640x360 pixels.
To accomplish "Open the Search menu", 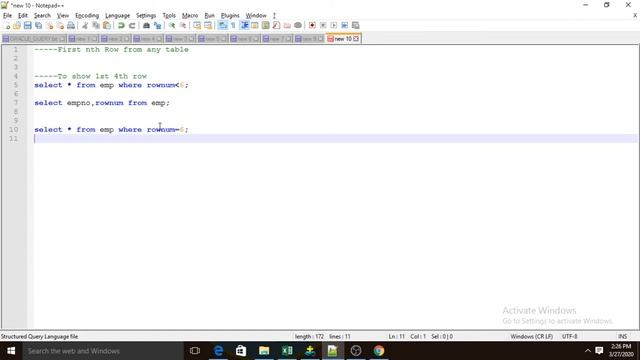I will [x=42, y=16].
